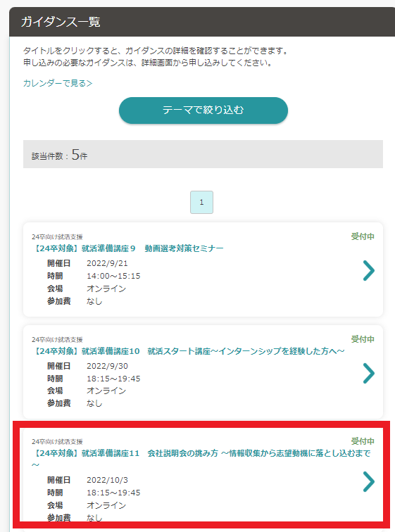Viewport: 395px width, 532px height.
Task: Click the ガイダンス一覧 header title
Action: [61, 22]
